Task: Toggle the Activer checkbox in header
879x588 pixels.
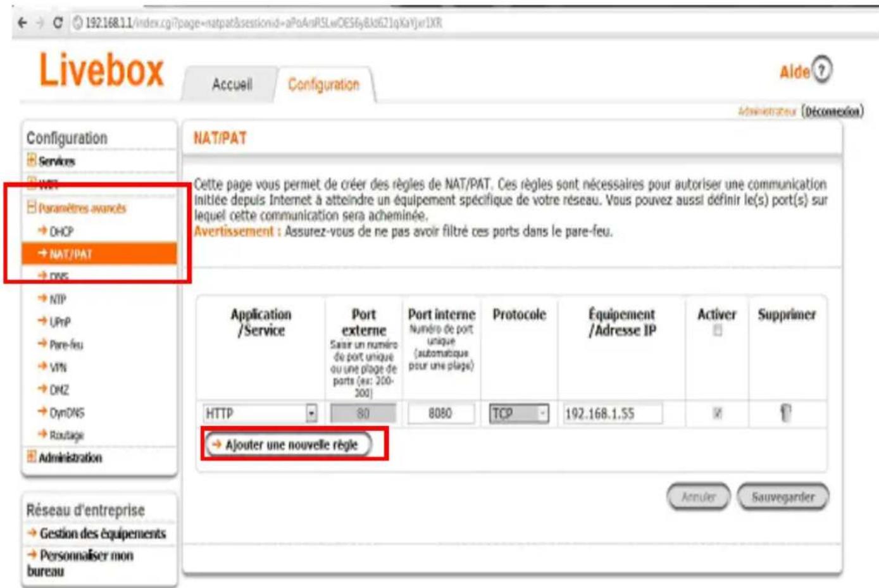Action: (x=717, y=330)
